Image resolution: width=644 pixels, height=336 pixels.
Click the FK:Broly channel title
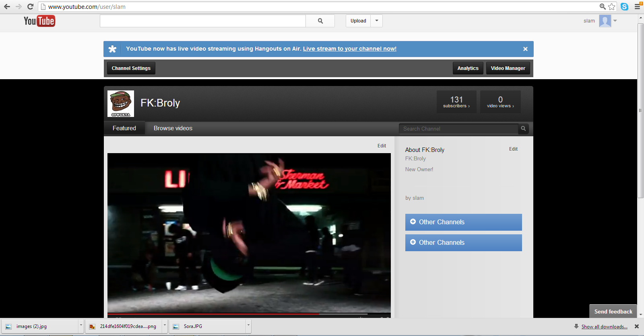160,103
